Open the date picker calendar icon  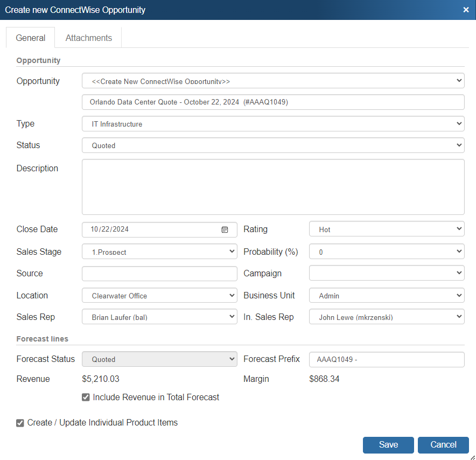(225, 229)
